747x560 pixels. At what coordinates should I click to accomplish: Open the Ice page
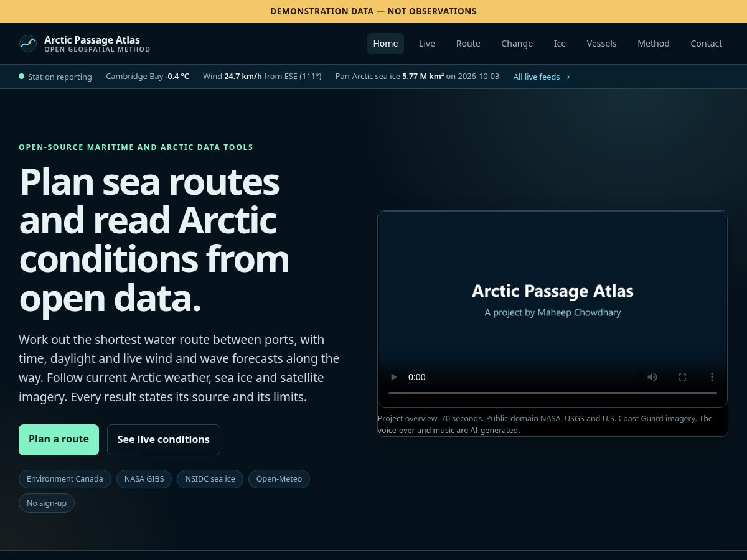(560, 44)
